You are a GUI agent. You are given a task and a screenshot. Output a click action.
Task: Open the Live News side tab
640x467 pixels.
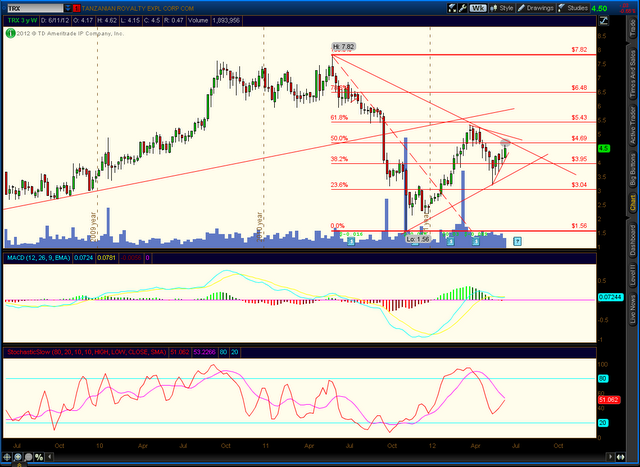633,308
